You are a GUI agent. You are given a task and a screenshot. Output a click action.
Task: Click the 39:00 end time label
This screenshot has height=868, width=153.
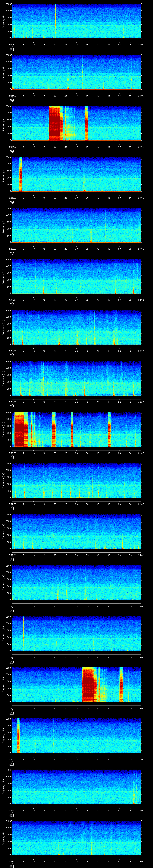141,861
